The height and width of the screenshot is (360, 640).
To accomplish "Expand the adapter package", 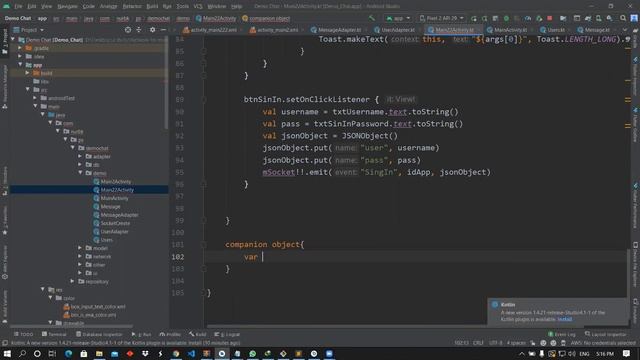I will [80, 156].
